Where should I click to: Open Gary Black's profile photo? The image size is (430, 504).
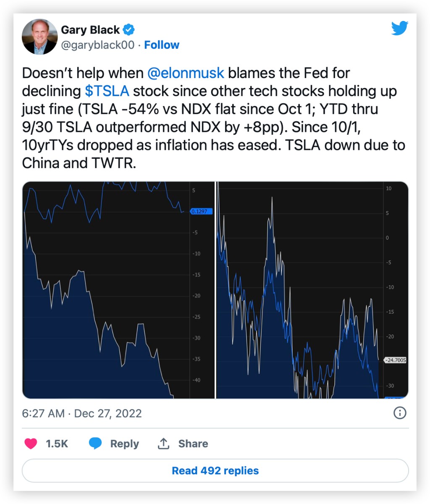pos(39,37)
